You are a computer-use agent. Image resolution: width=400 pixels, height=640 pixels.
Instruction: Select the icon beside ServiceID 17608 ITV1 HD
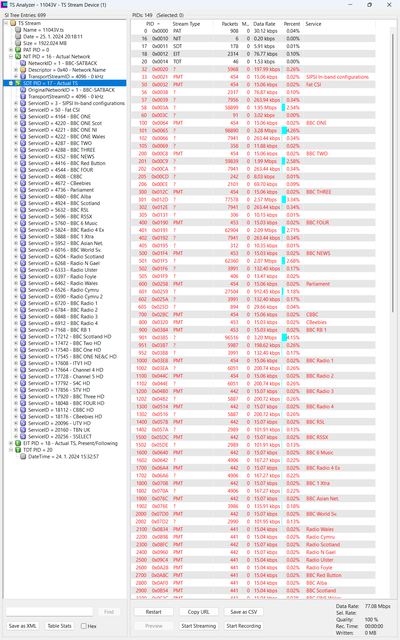click(23, 363)
